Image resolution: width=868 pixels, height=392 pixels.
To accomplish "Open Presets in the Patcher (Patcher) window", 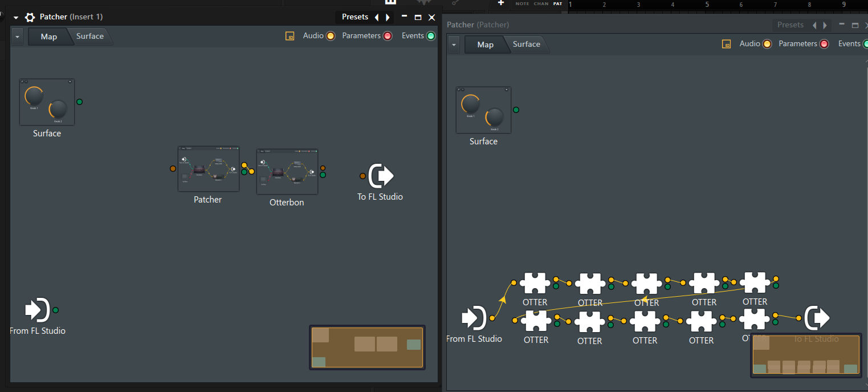I will pyautogui.click(x=790, y=25).
